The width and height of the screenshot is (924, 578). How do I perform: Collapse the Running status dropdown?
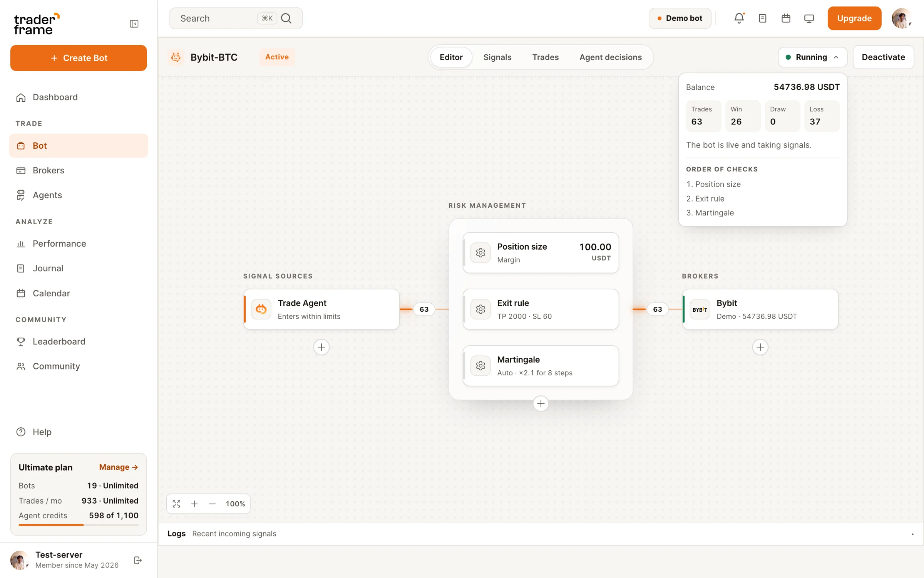[x=812, y=57]
